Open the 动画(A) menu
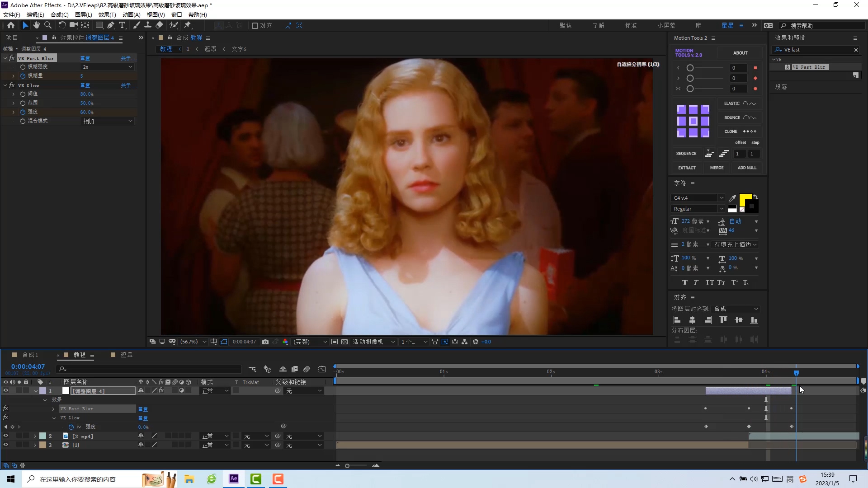The image size is (868, 488). pos(132,14)
